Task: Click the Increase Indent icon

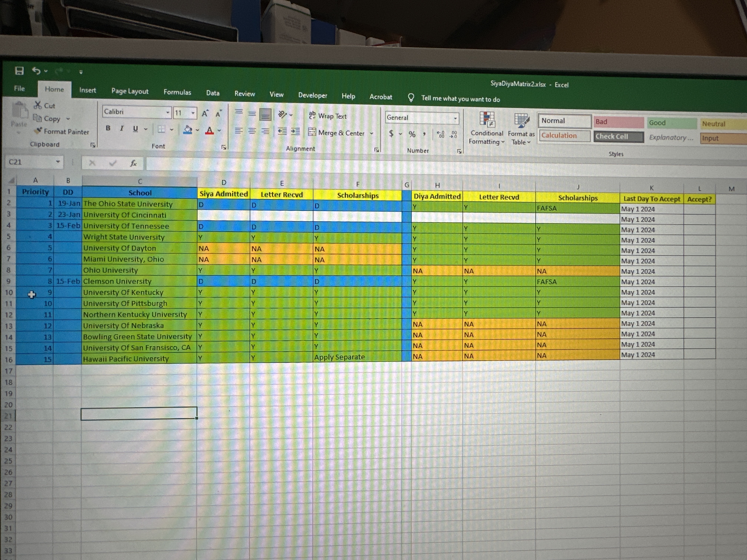Action: coord(296,132)
